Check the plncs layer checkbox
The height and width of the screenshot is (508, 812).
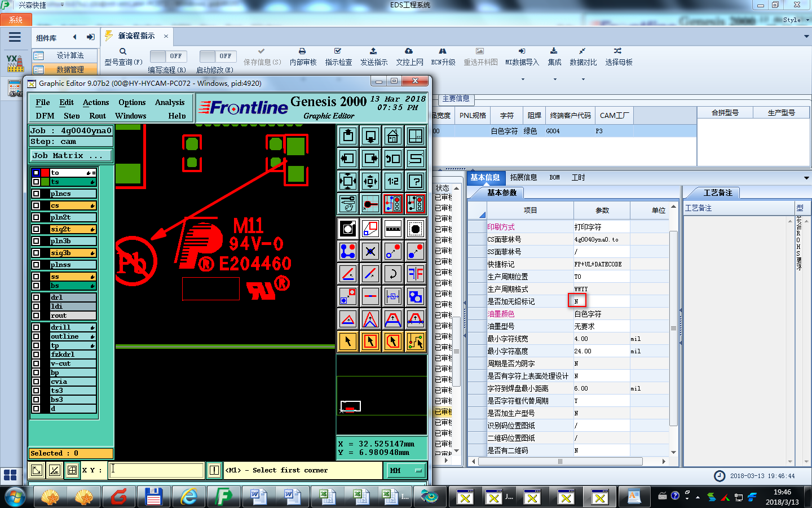click(x=36, y=194)
